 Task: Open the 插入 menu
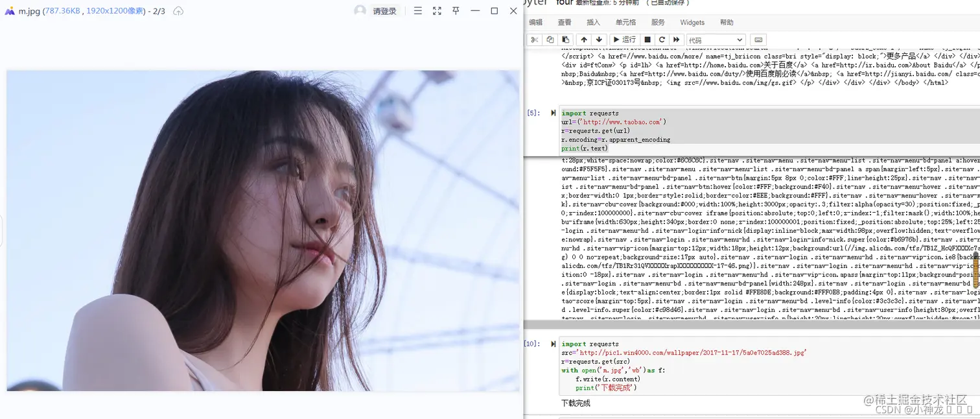593,22
